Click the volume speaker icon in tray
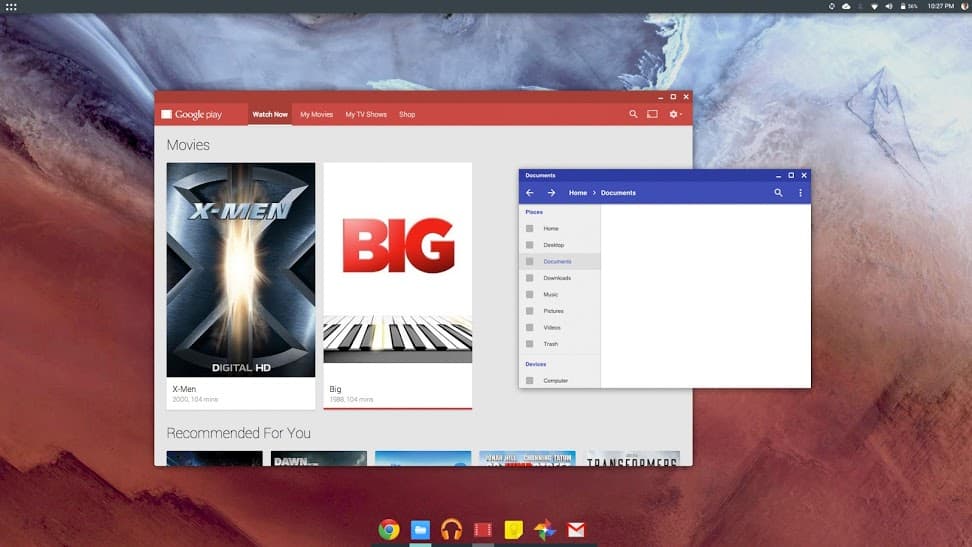The image size is (972, 547). 888,6
